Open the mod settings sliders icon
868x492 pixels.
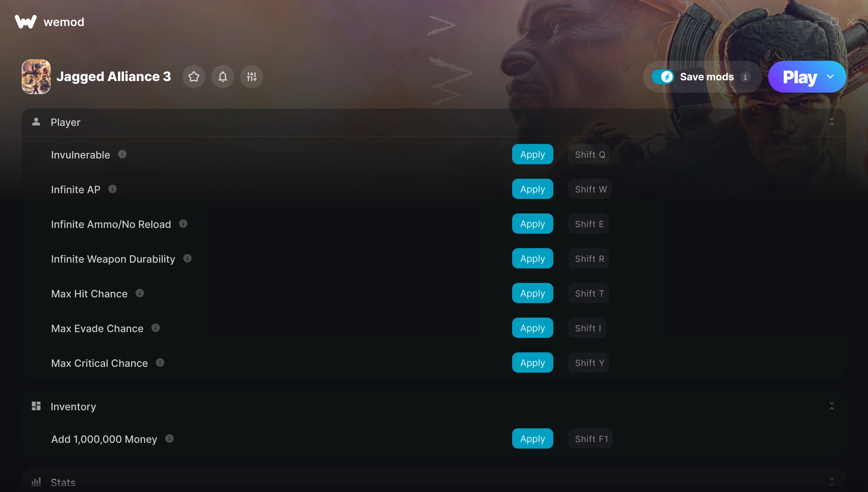[252, 77]
